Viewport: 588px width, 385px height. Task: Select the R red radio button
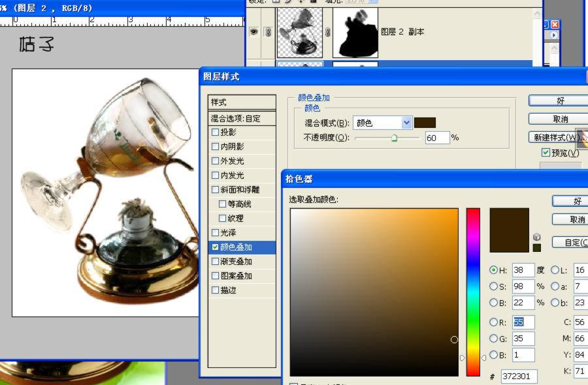(493, 322)
